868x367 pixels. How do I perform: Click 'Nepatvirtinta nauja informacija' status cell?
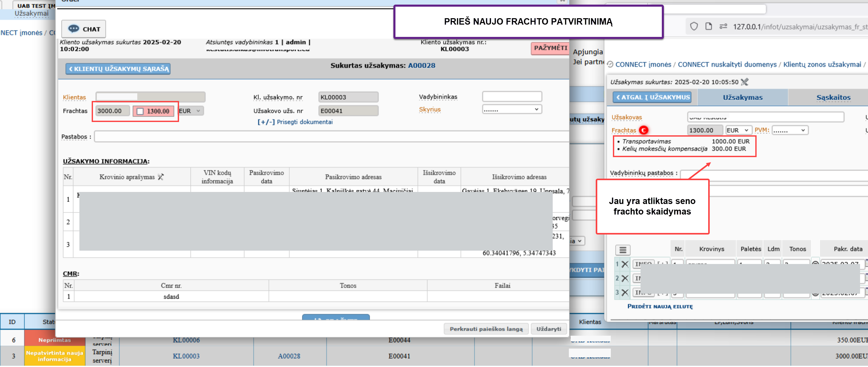point(54,356)
